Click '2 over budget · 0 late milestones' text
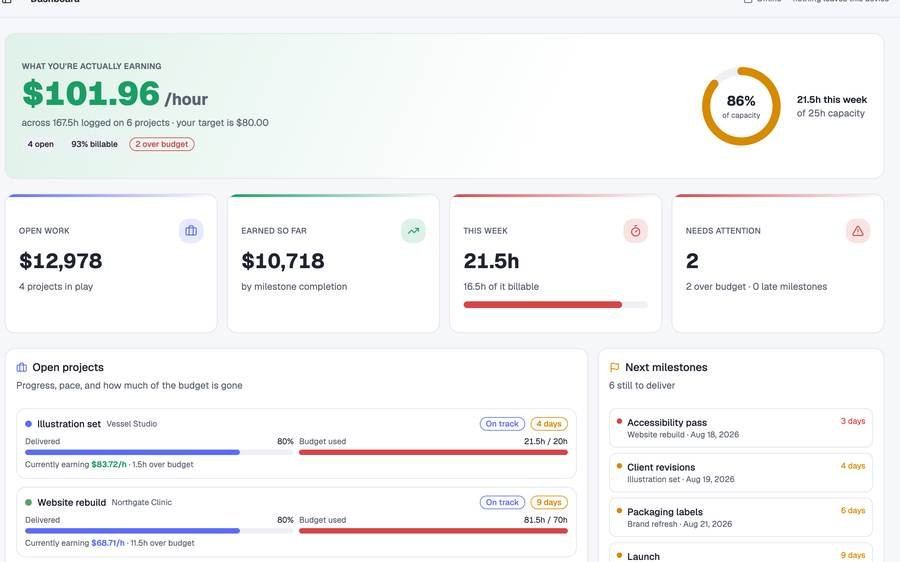This screenshot has height=562, width=900. [x=757, y=286]
